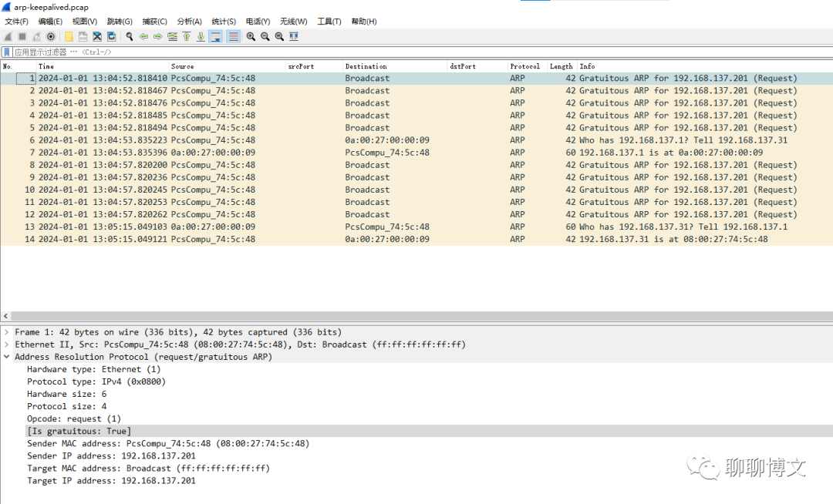This screenshot has height=504, width=833.
Task: Select the Sender MAC address field
Action: 168,444
